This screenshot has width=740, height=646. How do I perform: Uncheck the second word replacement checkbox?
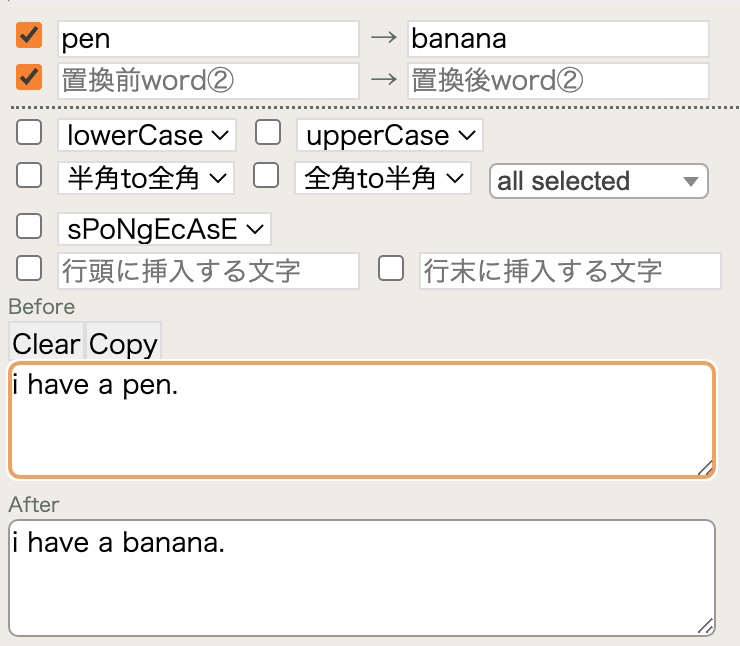[x=29, y=77]
